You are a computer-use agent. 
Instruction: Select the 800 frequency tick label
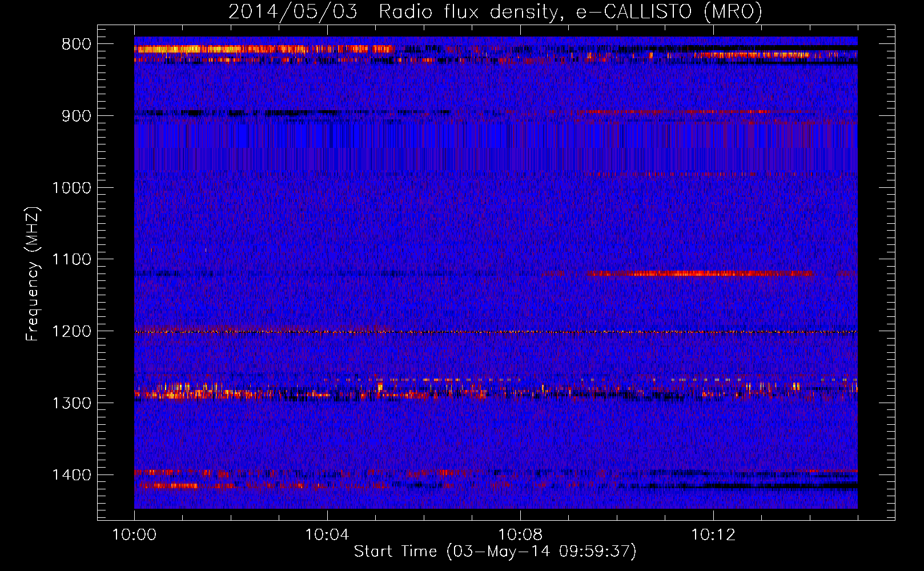pyautogui.click(x=77, y=45)
